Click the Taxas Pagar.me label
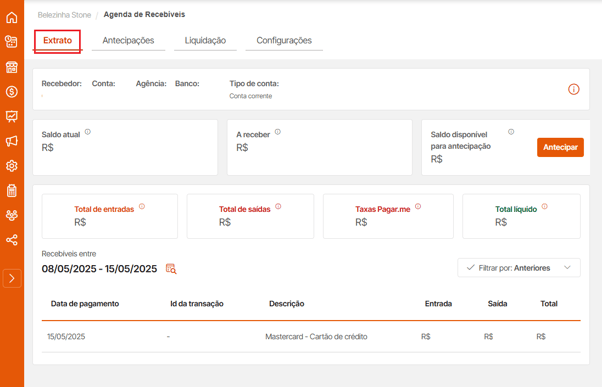Viewport: 602px width, 387px height. 382,209
